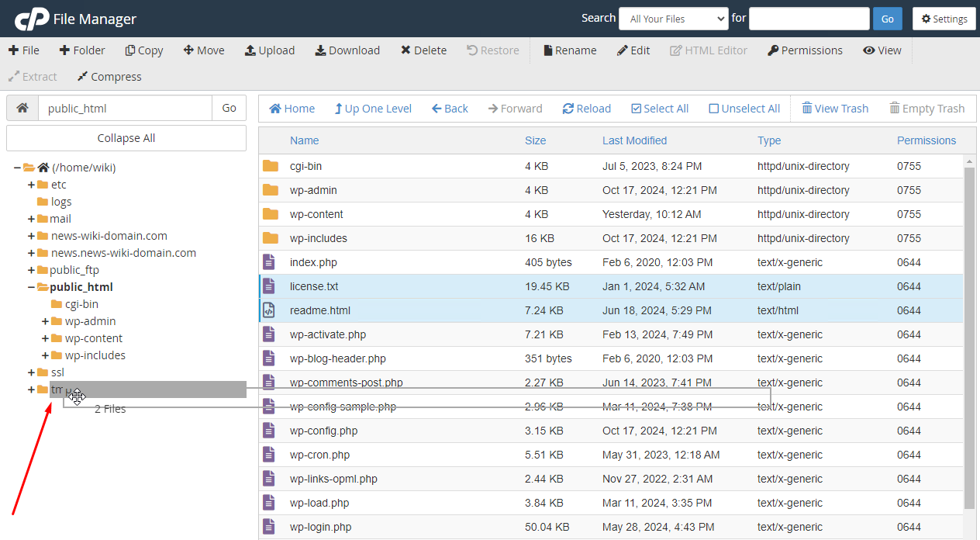980x540 pixels.
Task: Click the search Go button
Action: pos(888,19)
